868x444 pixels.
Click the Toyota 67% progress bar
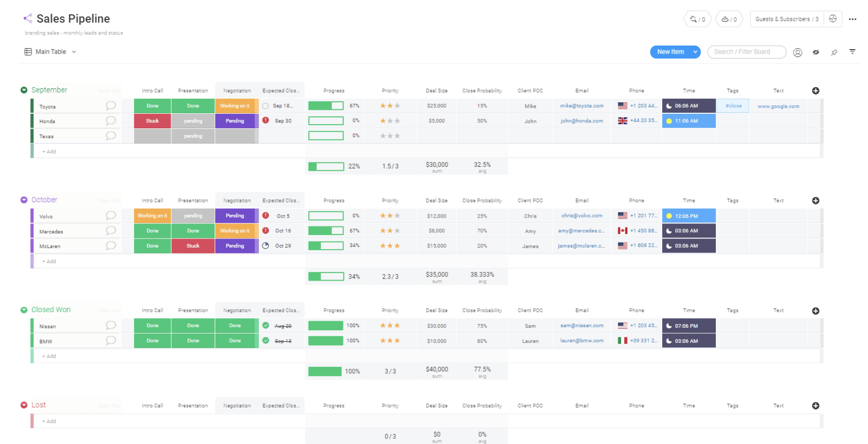point(326,106)
